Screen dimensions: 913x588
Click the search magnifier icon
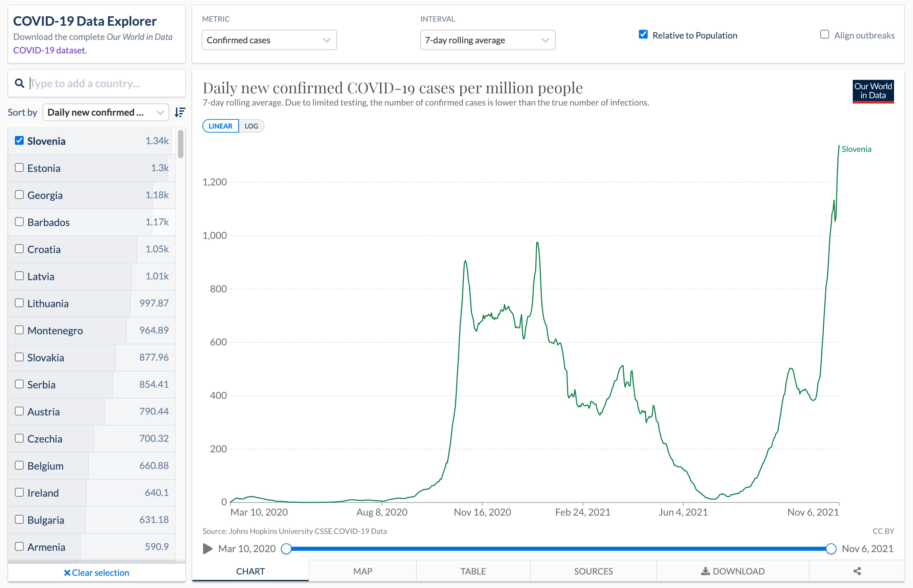[20, 83]
